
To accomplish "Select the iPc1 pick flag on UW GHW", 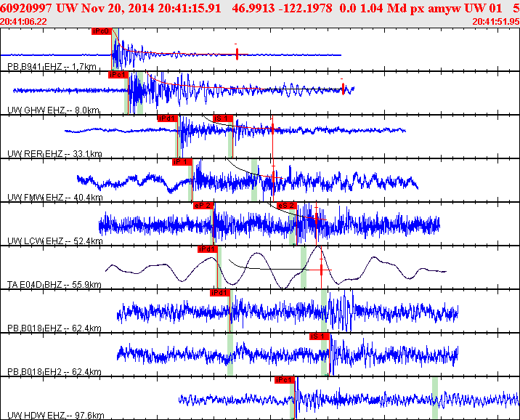I will pyautogui.click(x=118, y=75).
